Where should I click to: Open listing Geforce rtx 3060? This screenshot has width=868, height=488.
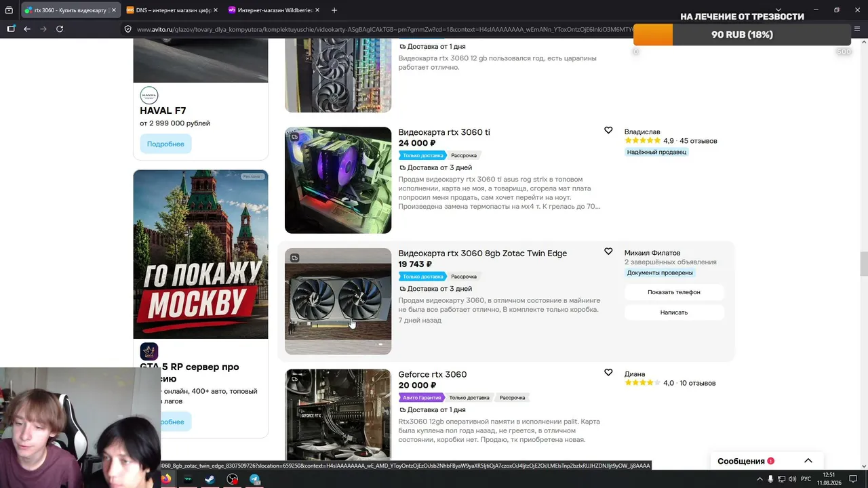tap(433, 375)
